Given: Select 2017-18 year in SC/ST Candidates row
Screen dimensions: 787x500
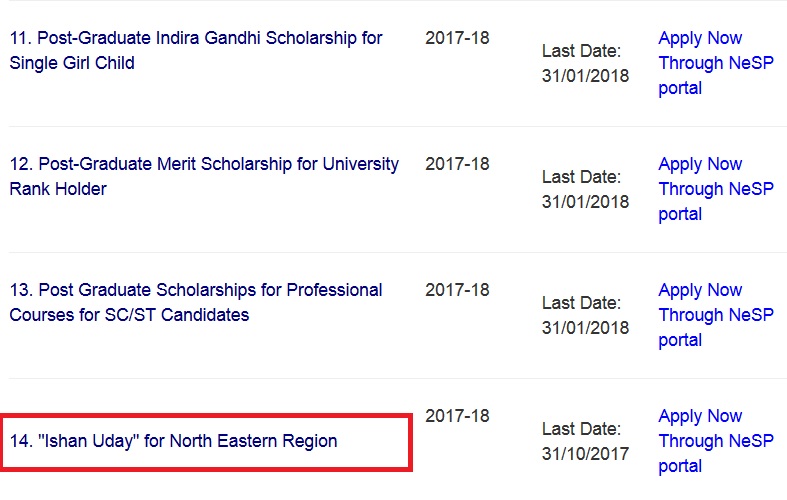Looking at the screenshot, I should pos(457,291).
